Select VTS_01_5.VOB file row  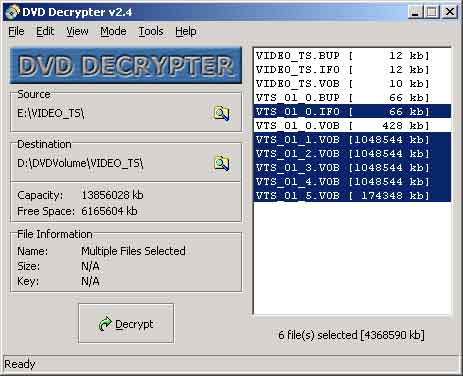(352, 195)
